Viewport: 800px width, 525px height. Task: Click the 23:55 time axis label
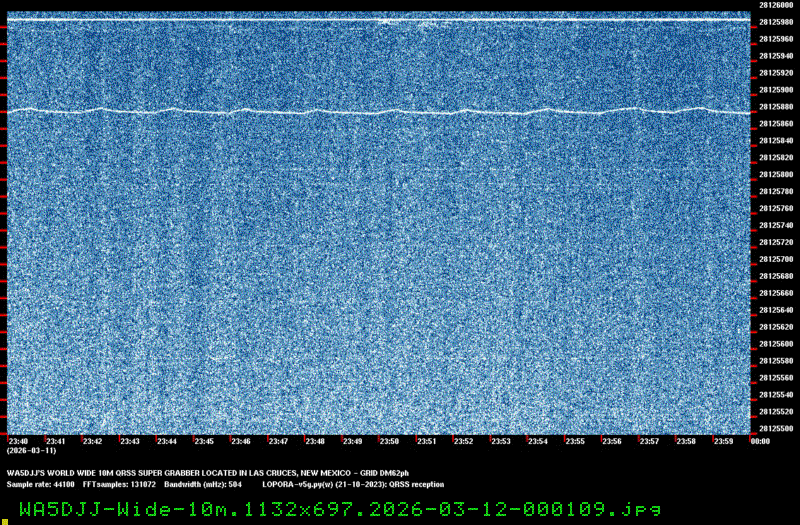point(575,441)
